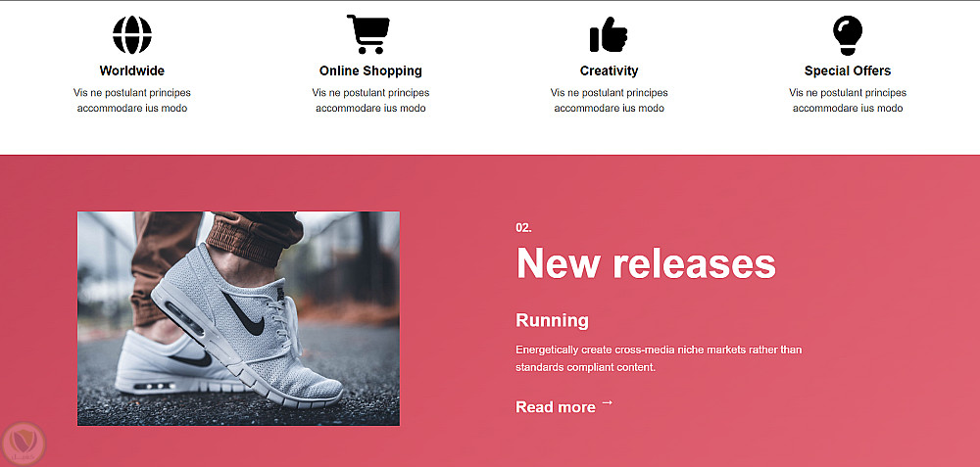Click the New releases title
The image size is (980, 467).
646,262
